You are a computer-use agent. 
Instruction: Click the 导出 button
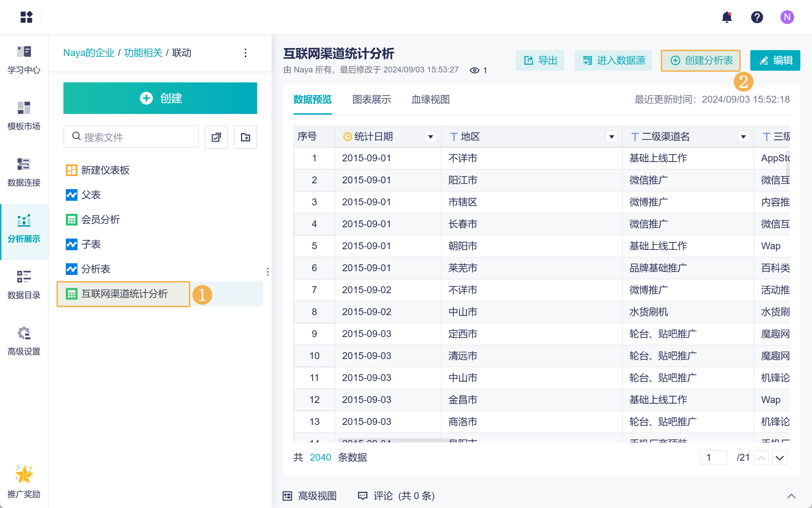(540, 60)
